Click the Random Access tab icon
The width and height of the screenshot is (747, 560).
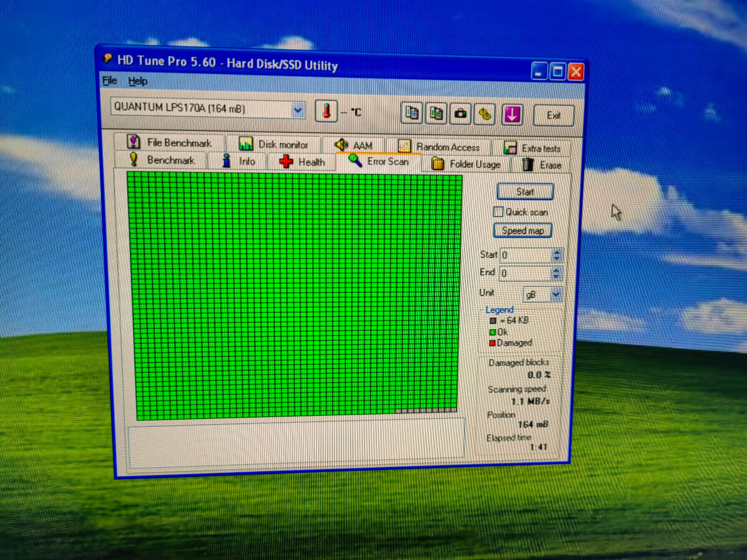[404, 146]
